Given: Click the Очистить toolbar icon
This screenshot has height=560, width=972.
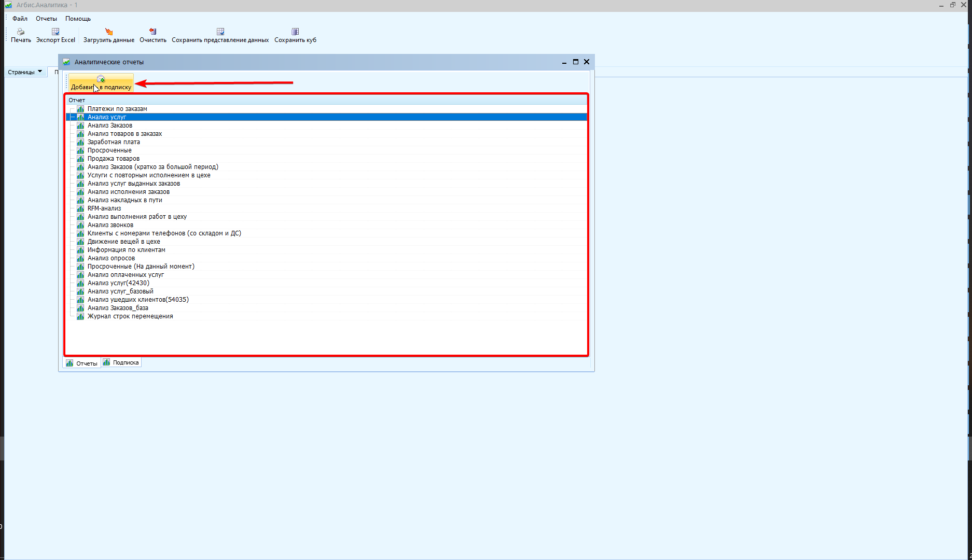Looking at the screenshot, I should click(x=153, y=32).
